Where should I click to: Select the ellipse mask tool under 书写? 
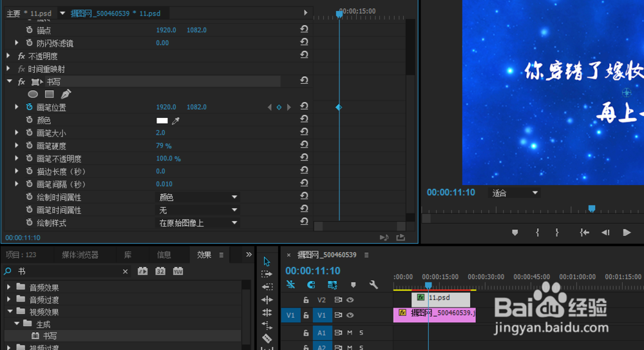pyautogui.click(x=33, y=94)
